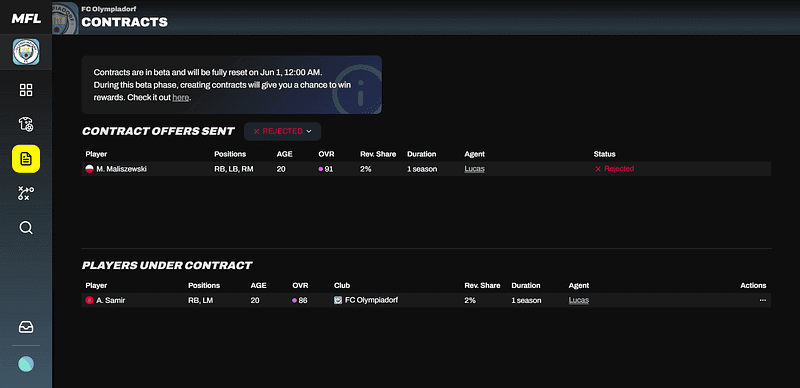The width and height of the screenshot is (800, 388).
Task: Click the FC Olympiadorf crest in header
Action: (65, 18)
